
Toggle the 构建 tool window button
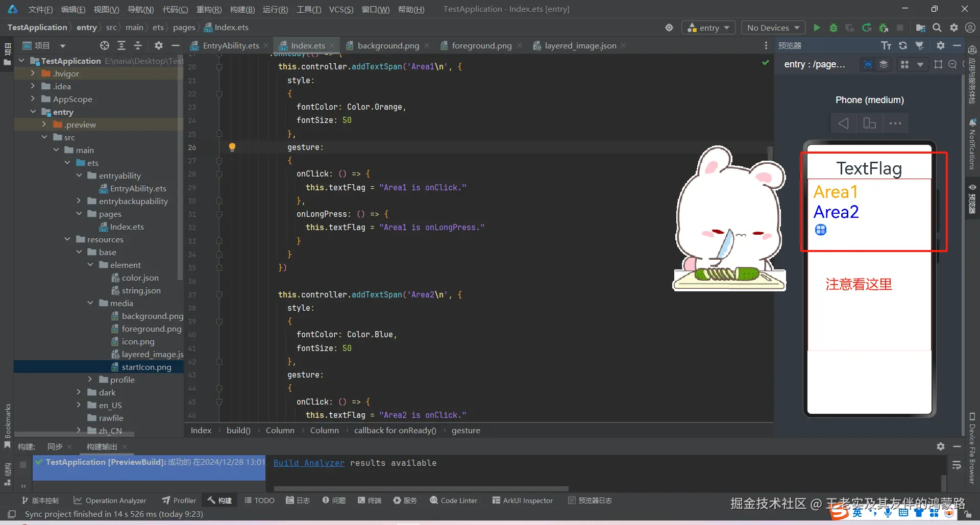(220, 501)
